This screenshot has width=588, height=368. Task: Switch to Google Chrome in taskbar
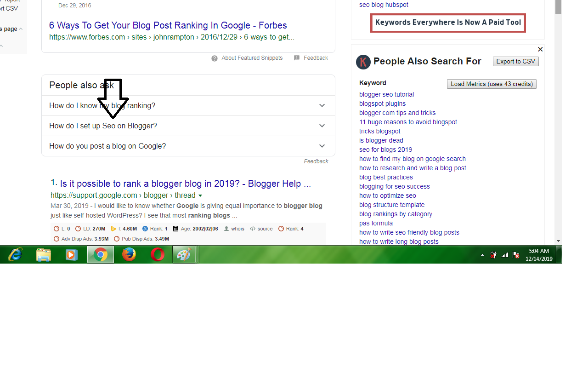pos(101,254)
